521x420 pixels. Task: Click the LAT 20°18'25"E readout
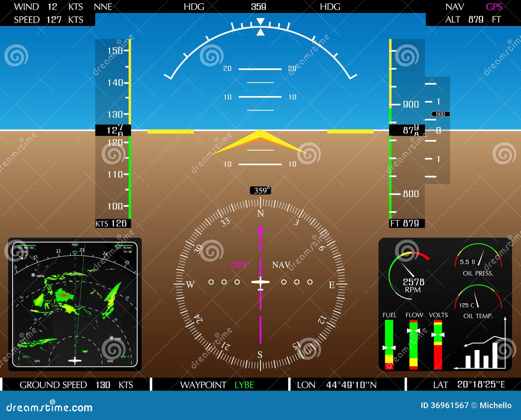pyautogui.click(x=469, y=385)
